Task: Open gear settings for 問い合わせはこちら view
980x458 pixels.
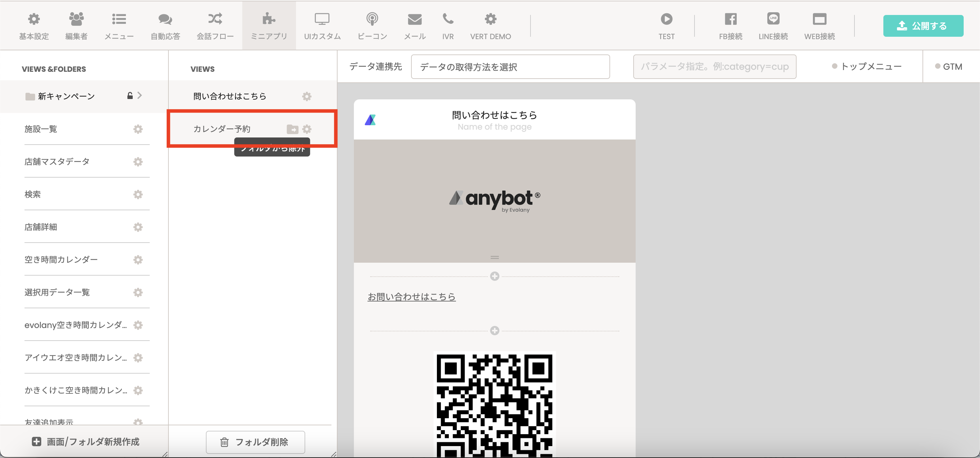Action: pyautogui.click(x=307, y=96)
